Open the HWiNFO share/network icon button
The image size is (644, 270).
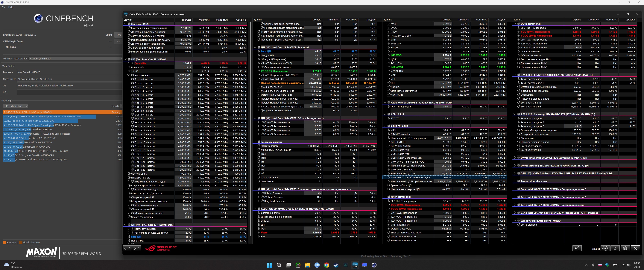click(x=577, y=248)
